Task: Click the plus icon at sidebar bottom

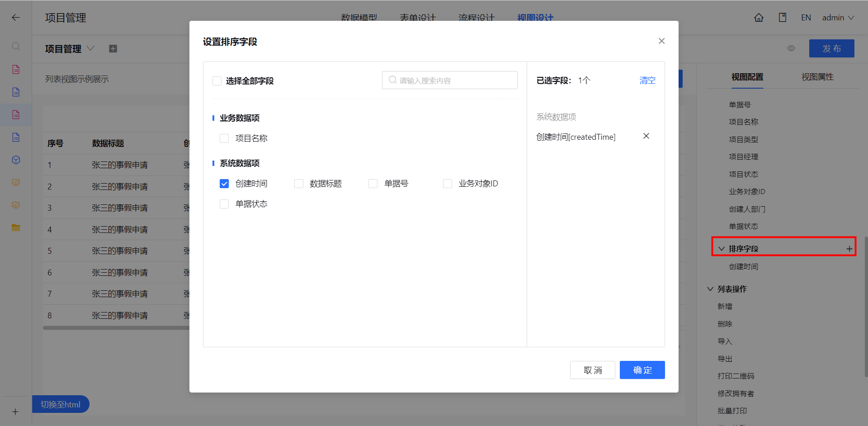Action: click(x=15, y=412)
